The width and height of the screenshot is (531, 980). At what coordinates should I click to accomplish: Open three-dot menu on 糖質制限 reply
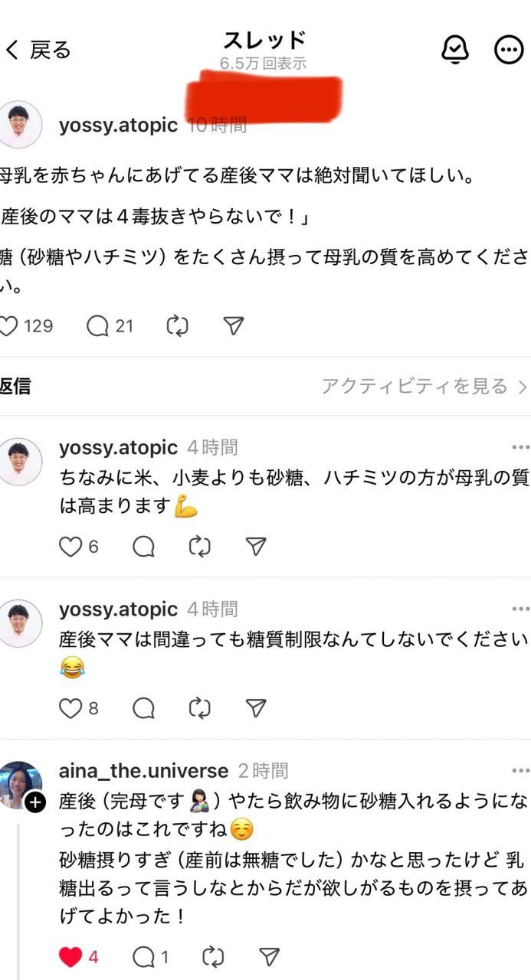(x=520, y=609)
